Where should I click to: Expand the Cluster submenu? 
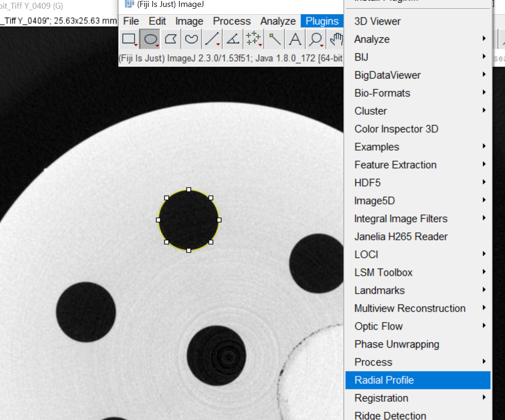(418, 111)
